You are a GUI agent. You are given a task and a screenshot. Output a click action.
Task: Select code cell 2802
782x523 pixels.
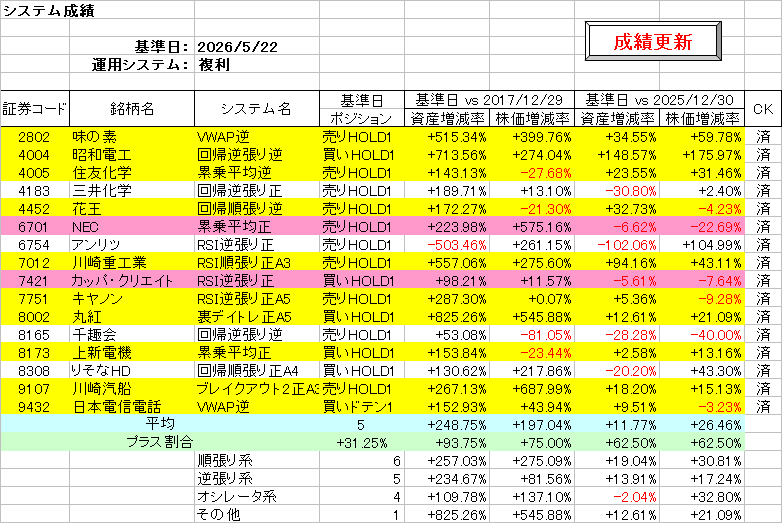35,136
